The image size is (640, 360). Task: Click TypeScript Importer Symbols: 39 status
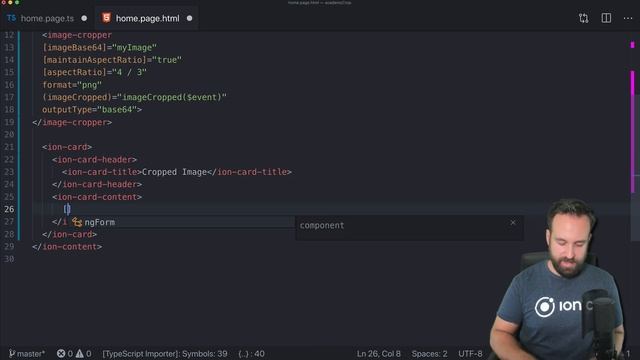coord(165,353)
